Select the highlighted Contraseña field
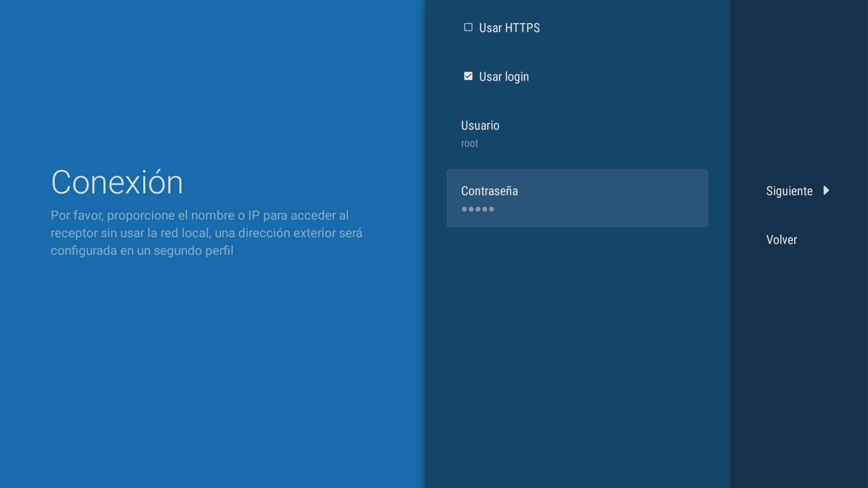The height and width of the screenshot is (488, 868). [x=577, y=198]
